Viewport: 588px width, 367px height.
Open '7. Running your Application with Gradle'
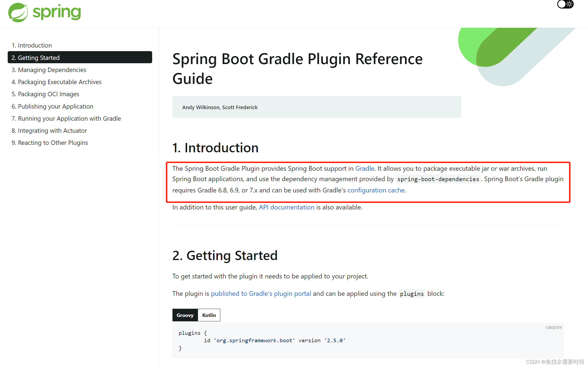pos(66,118)
